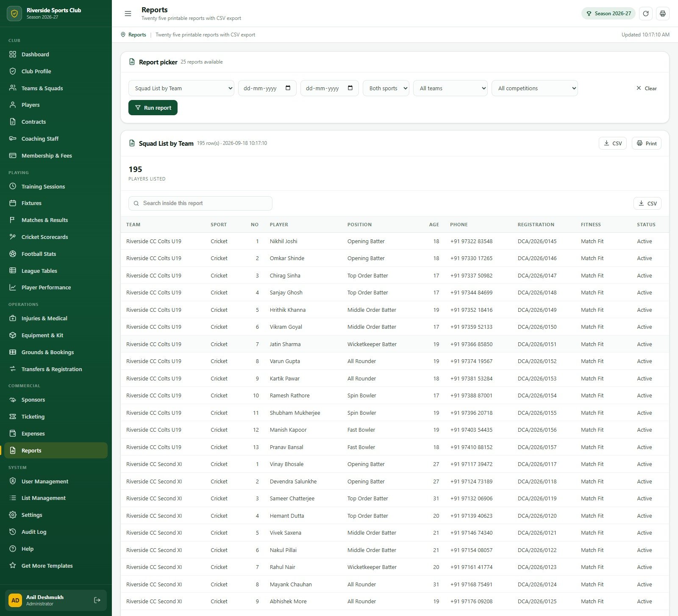Click the Membership & Fees card icon
The height and width of the screenshot is (616, 678).
click(13, 155)
